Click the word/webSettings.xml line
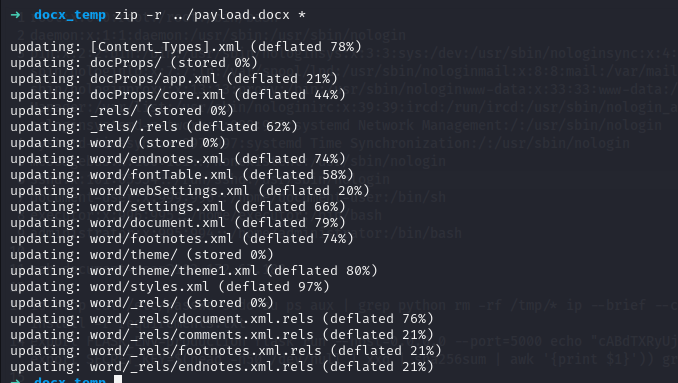The image size is (678, 383). (190, 191)
